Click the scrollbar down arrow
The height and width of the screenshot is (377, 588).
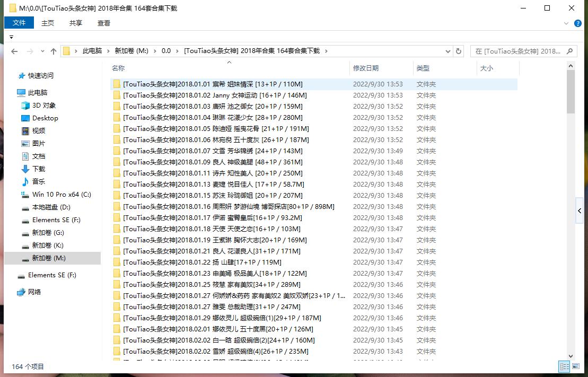coord(571,356)
